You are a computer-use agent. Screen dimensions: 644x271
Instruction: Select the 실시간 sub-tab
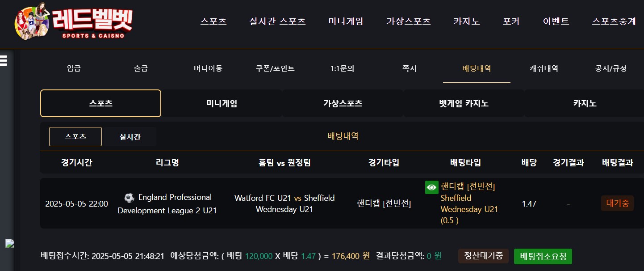[130, 137]
